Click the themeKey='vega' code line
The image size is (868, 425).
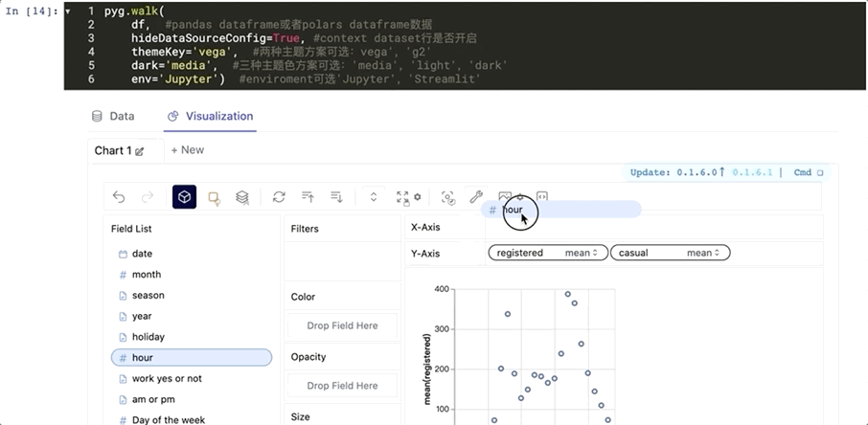(x=281, y=52)
